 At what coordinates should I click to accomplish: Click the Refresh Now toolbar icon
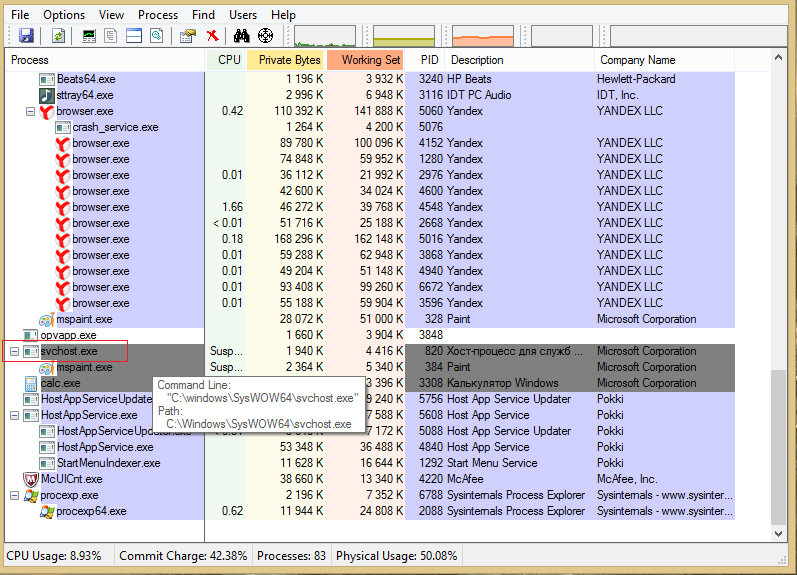(59, 36)
